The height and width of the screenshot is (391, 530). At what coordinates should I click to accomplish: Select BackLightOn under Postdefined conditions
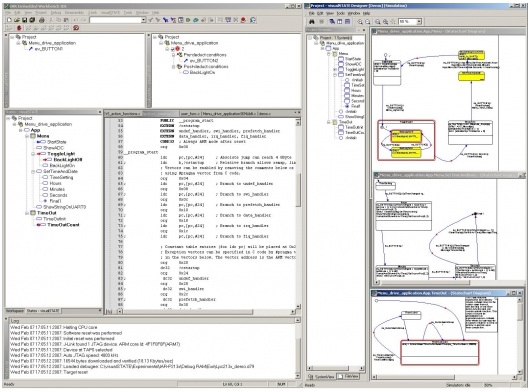tap(202, 72)
